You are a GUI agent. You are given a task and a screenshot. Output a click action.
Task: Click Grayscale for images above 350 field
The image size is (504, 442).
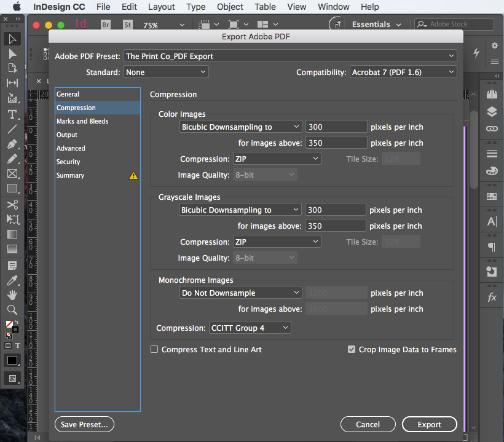point(335,226)
